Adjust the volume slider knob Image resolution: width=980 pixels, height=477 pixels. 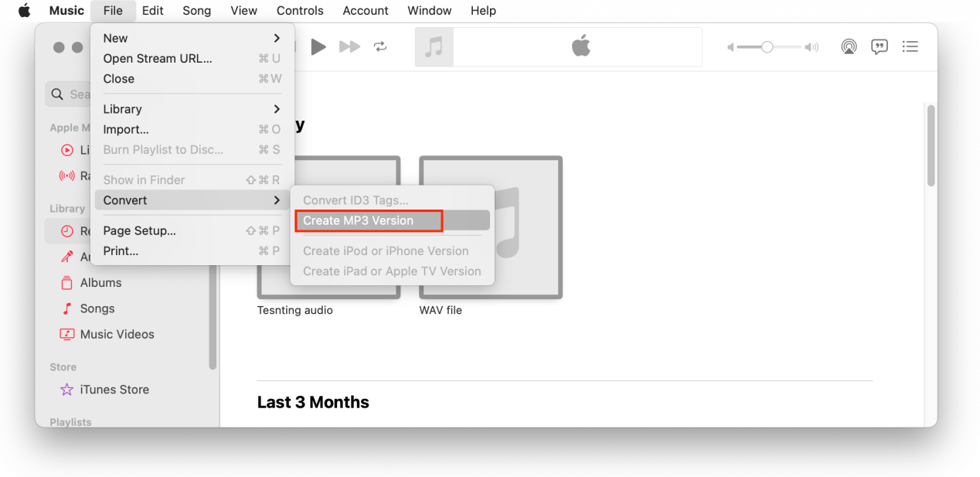click(767, 47)
